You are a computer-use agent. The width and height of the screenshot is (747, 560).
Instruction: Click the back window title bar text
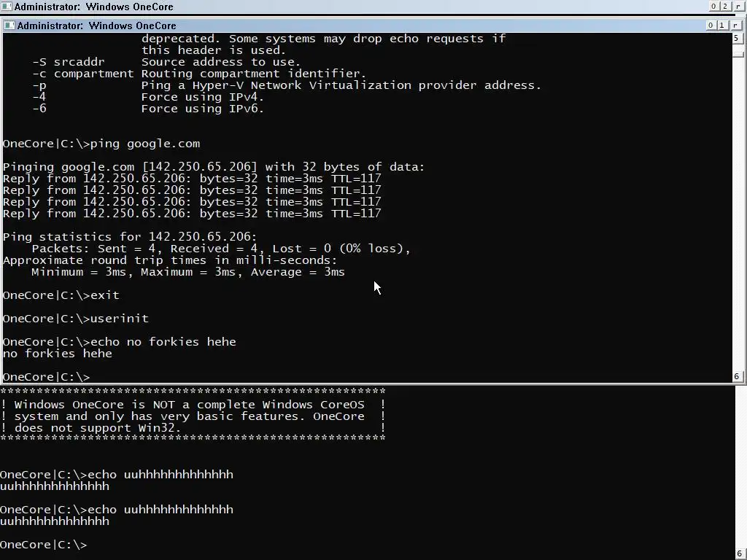(x=94, y=7)
